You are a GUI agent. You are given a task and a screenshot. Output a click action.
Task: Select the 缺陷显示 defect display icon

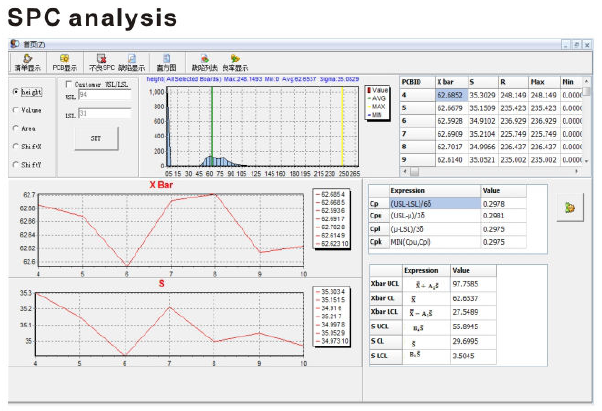(x=133, y=61)
